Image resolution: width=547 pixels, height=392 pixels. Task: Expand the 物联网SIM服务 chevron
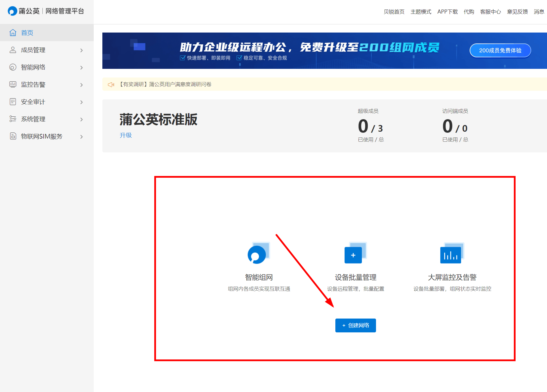coord(82,137)
